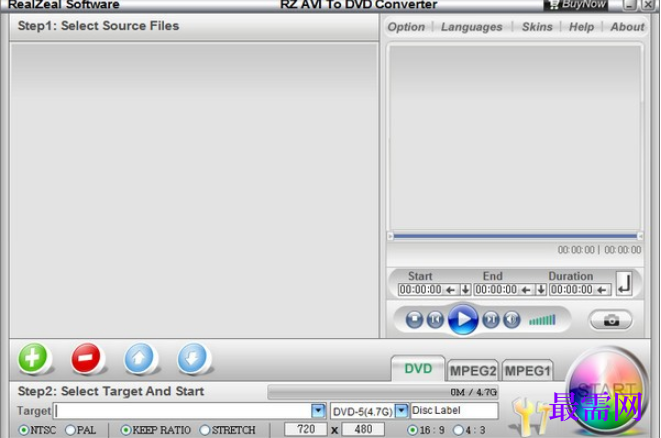This screenshot has height=438, width=661.
Task: Move selected file up with blue arrow
Action: (x=139, y=358)
